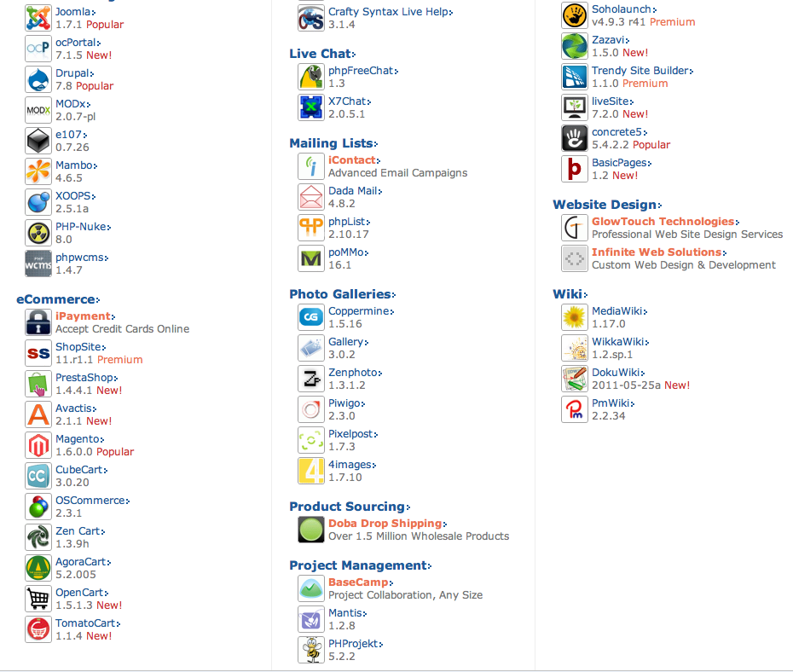This screenshot has width=793, height=672.
Task: Click the e107 black cube icon
Action: tap(38, 141)
